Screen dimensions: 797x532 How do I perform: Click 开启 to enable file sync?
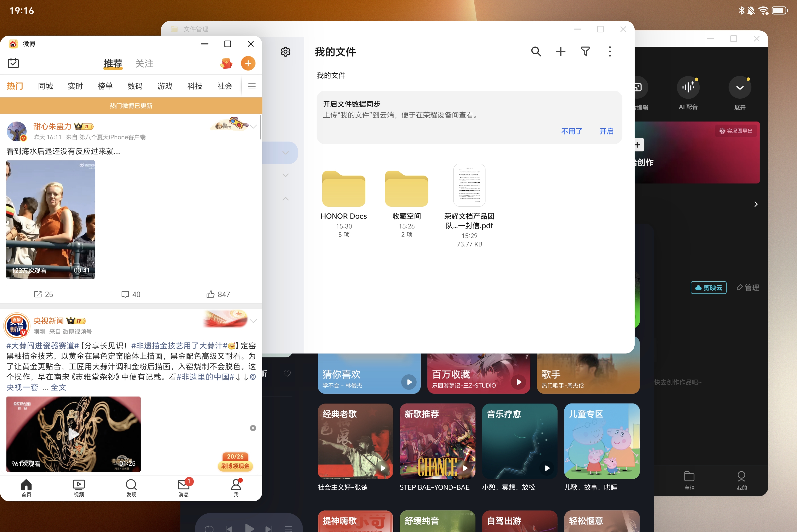pos(606,131)
